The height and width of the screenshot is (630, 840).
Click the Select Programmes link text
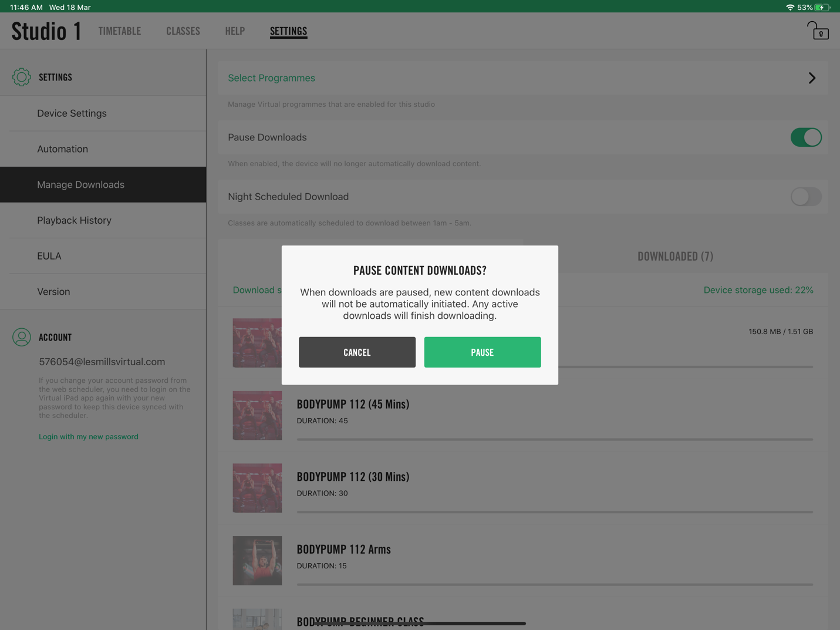pos(271,78)
